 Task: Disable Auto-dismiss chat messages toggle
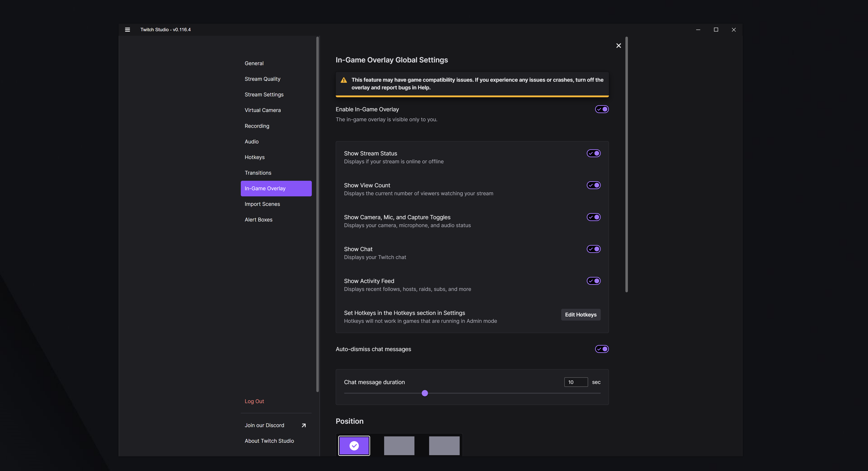pyautogui.click(x=602, y=349)
